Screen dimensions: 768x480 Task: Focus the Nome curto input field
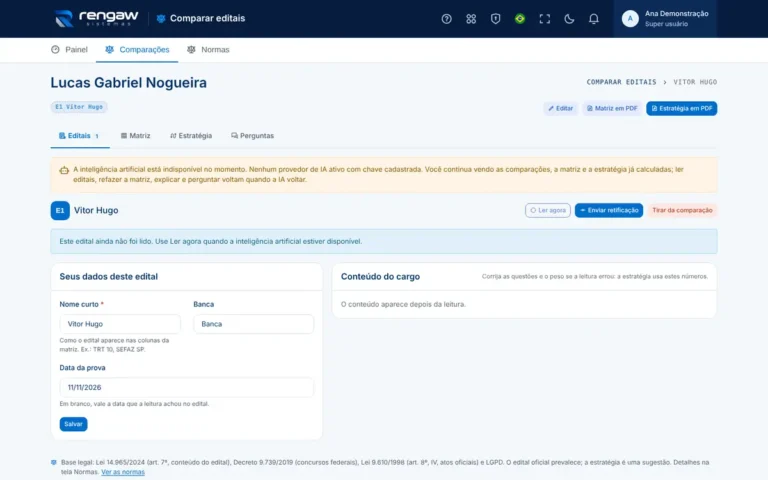pos(120,324)
